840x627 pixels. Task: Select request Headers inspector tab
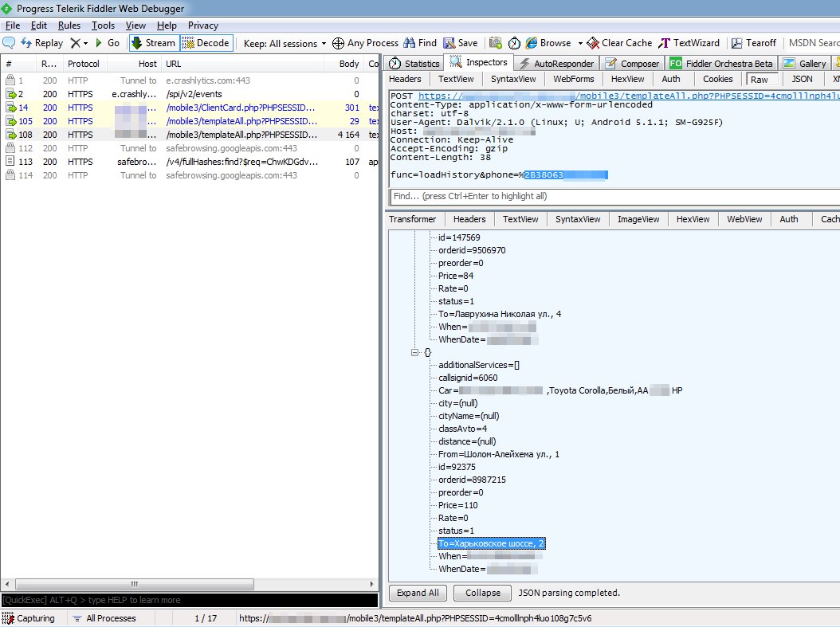tap(405, 79)
